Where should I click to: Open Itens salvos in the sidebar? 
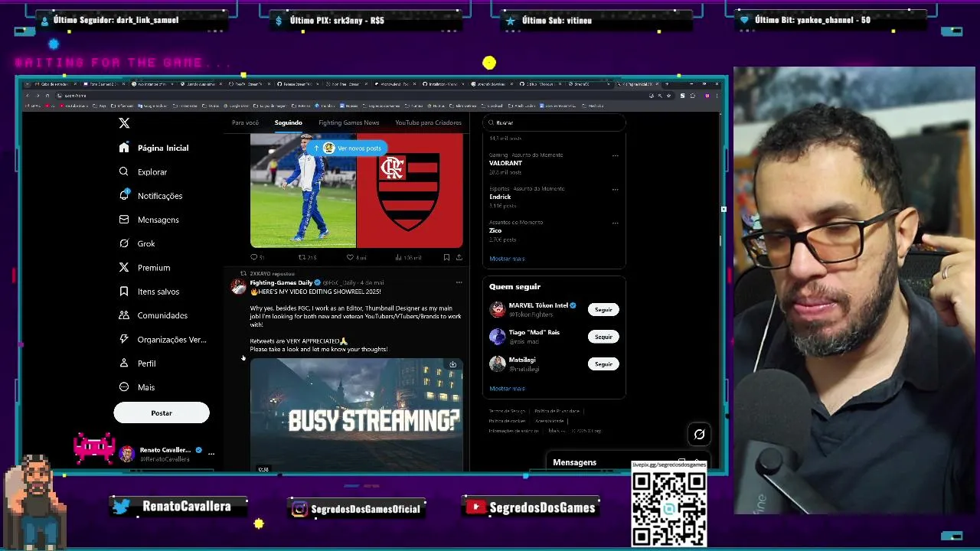pyautogui.click(x=149, y=292)
